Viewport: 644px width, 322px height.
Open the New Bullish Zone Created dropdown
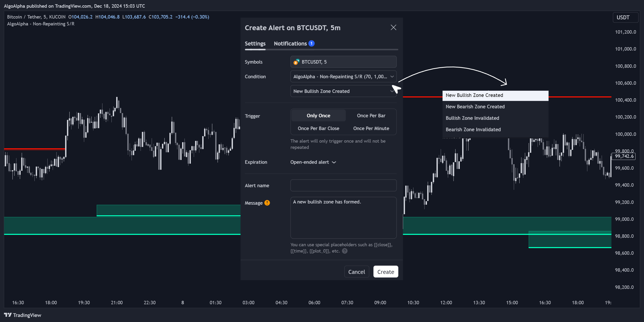tap(343, 91)
